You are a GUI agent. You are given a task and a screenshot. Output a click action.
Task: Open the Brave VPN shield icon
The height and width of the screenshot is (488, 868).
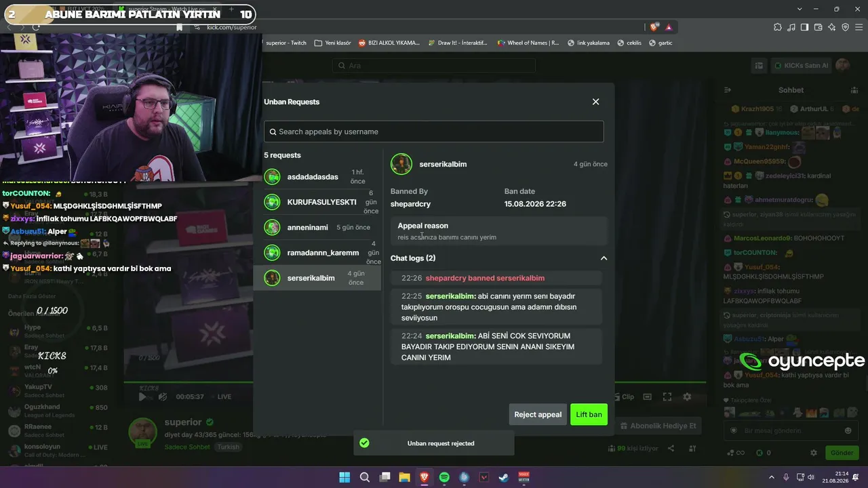[846, 27]
